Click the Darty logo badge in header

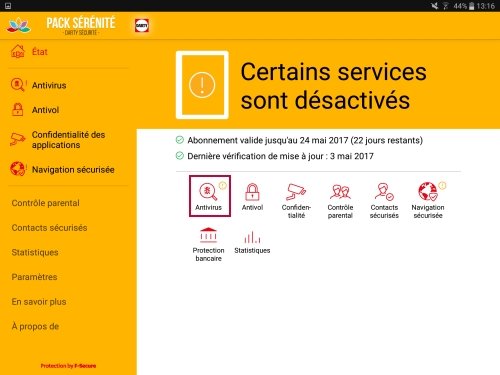pos(142,25)
